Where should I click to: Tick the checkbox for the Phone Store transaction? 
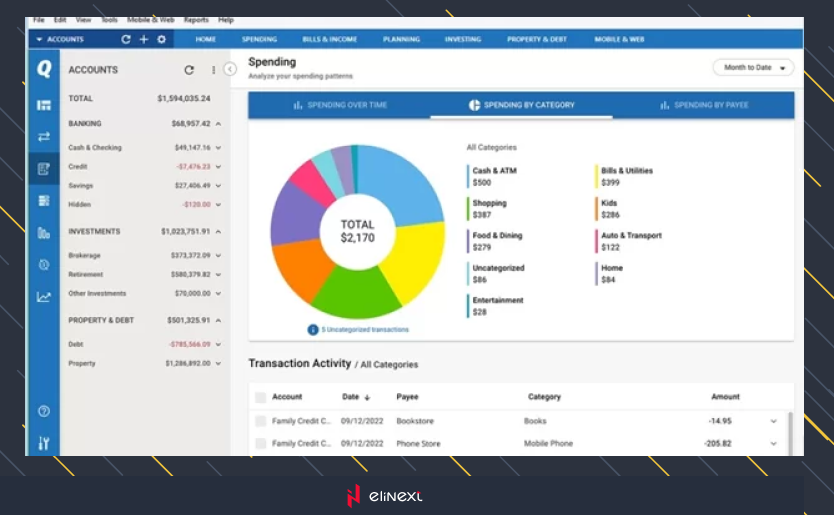point(260,443)
